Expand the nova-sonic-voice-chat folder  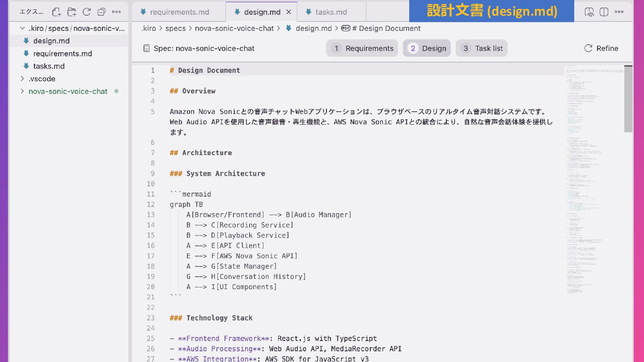[x=22, y=91]
